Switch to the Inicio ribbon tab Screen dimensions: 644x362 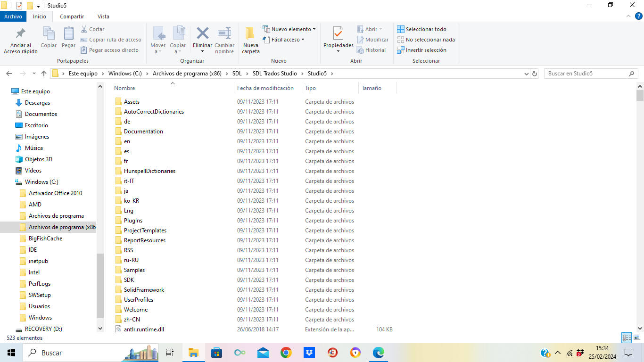pos(40,16)
